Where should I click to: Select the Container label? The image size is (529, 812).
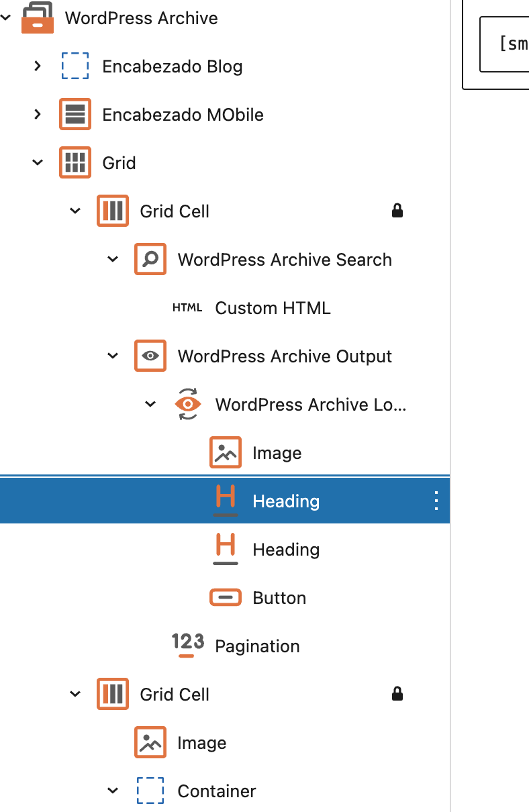click(x=217, y=791)
